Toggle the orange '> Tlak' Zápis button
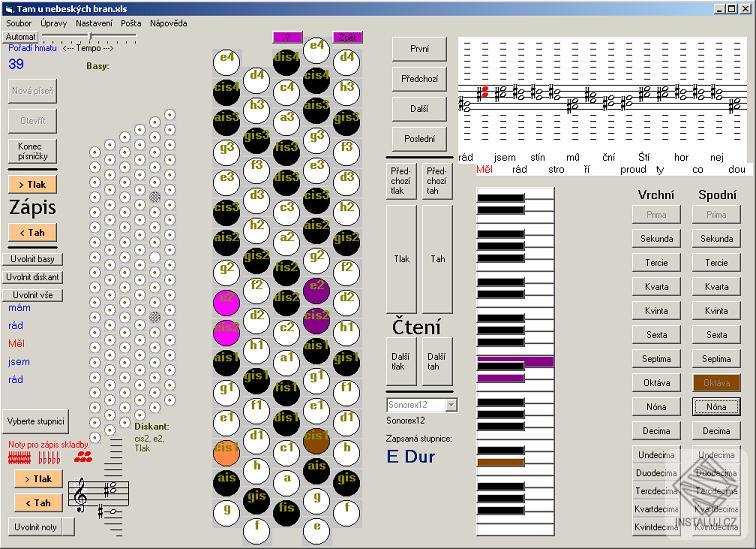The height and width of the screenshot is (549, 756). pos(33,184)
